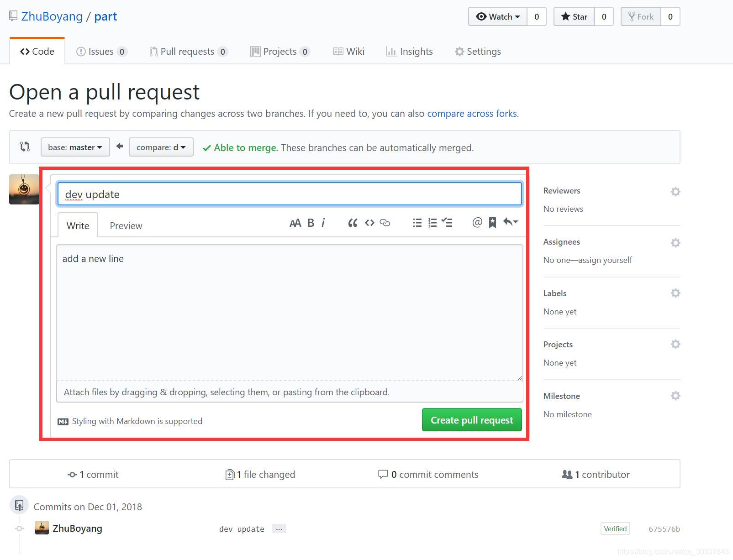Switch to the Write tab

click(78, 225)
